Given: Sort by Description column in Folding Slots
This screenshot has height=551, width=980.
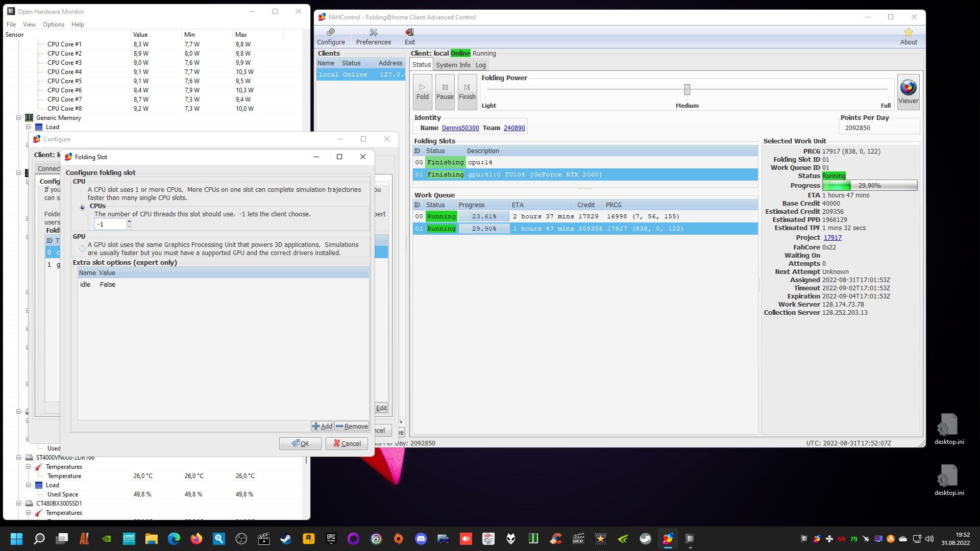Looking at the screenshot, I should coord(611,151).
